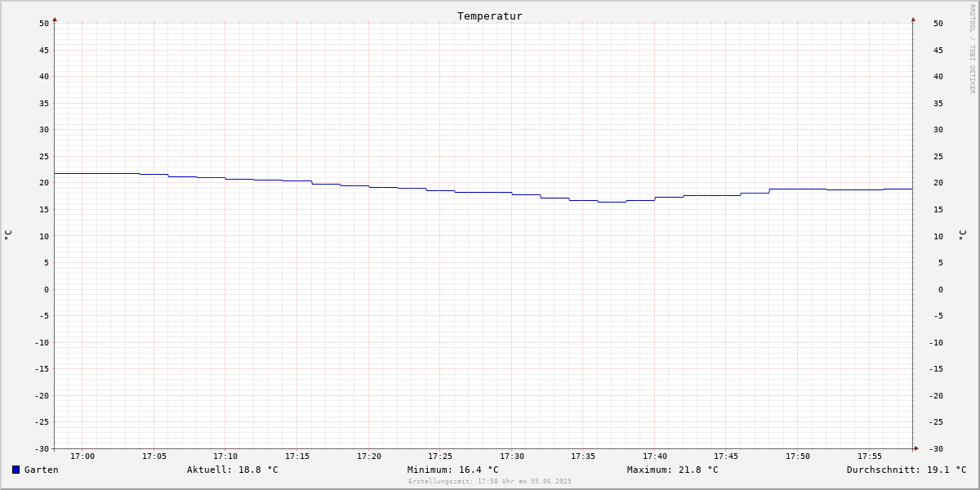Click the 10 label on left axis

pyautogui.click(x=44, y=236)
